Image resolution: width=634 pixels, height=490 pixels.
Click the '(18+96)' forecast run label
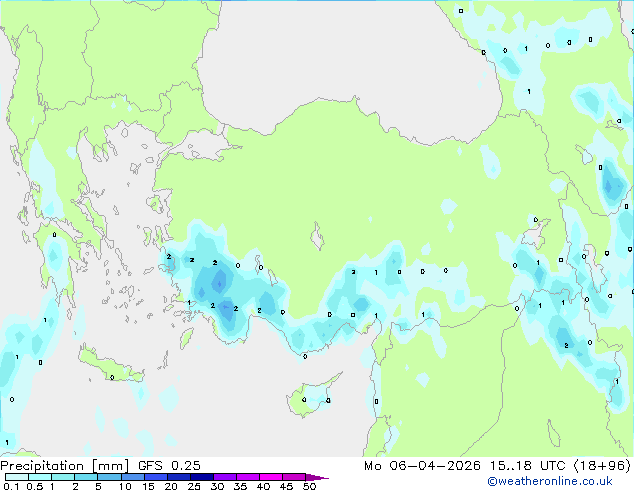click(602, 466)
